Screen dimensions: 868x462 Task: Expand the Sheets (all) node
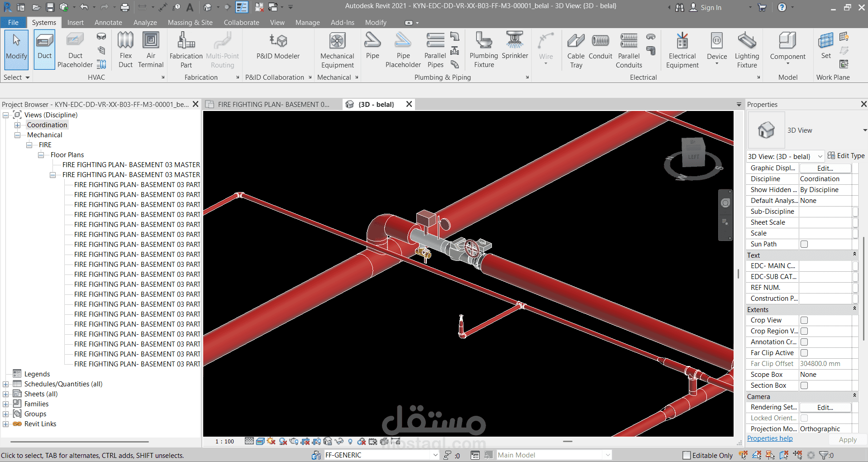coord(6,394)
